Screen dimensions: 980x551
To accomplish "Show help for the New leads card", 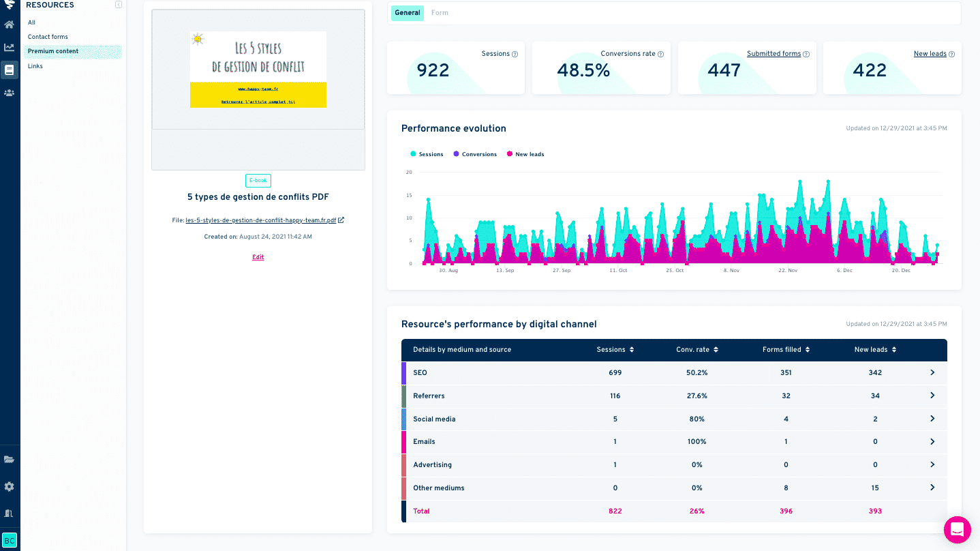I will (x=951, y=55).
